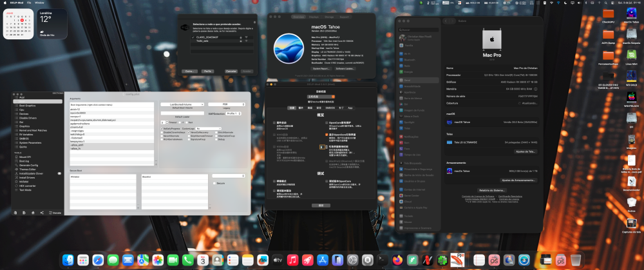The width and height of the screenshot is (644, 270).
Task: Open Messages app in the Dock
Action: (x=113, y=260)
